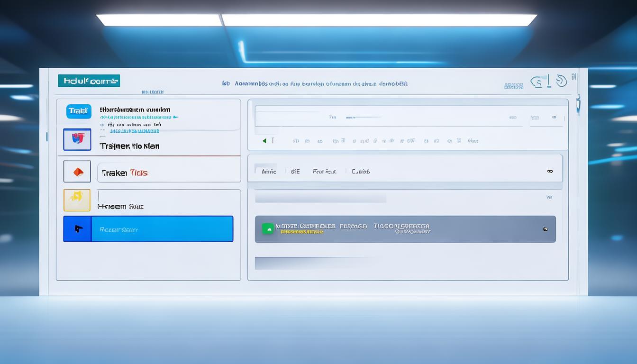637x364 pixels.
Task: Open the yellow folder icon tile
Action: (x=77, y=200)
